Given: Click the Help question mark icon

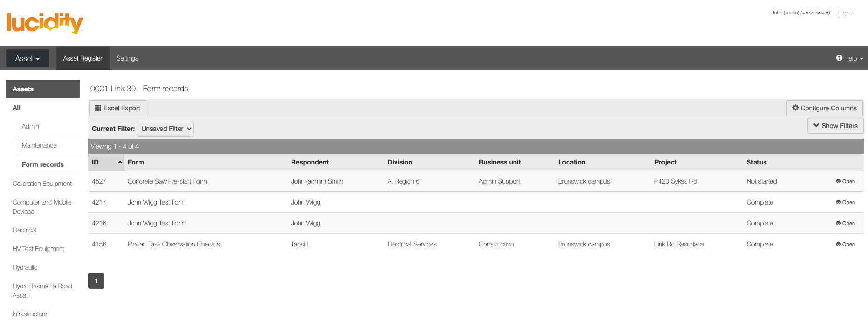Looking at the screenshot, I should click(x=839, y=58).
